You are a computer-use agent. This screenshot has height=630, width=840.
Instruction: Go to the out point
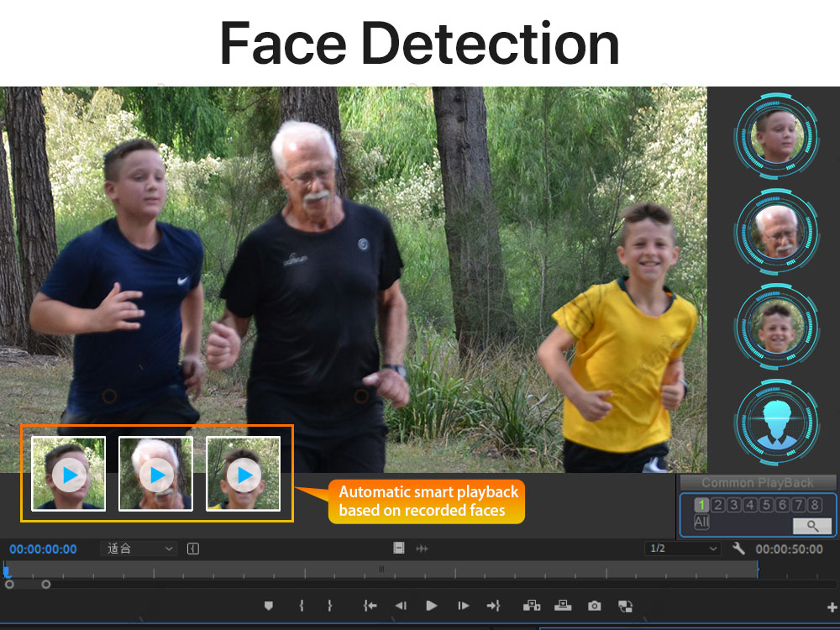pos(493,605)
